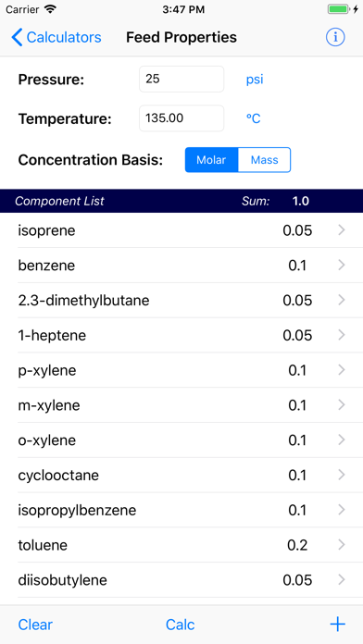Open the isoprene row chevron
Viewport: 363px width, 644px height.
point(341,230)
